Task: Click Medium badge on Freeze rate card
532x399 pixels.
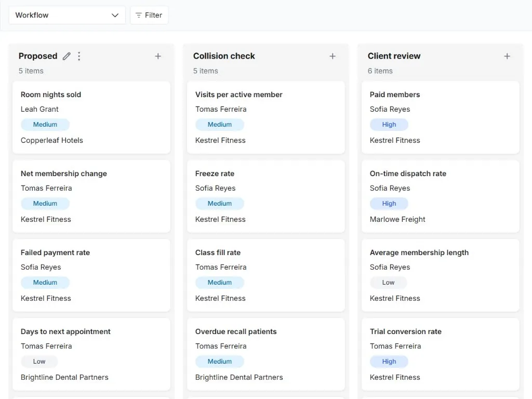Action: click(x=220, y=204)
